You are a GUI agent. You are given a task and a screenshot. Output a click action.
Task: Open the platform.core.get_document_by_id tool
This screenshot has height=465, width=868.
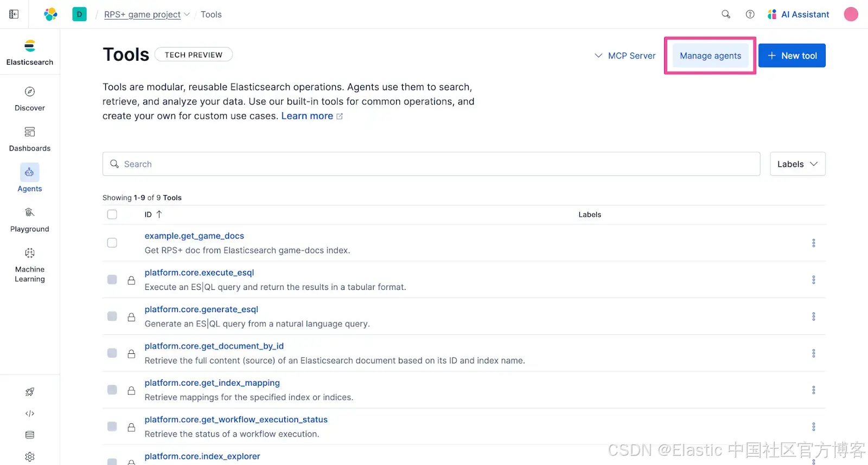[214, 346]
